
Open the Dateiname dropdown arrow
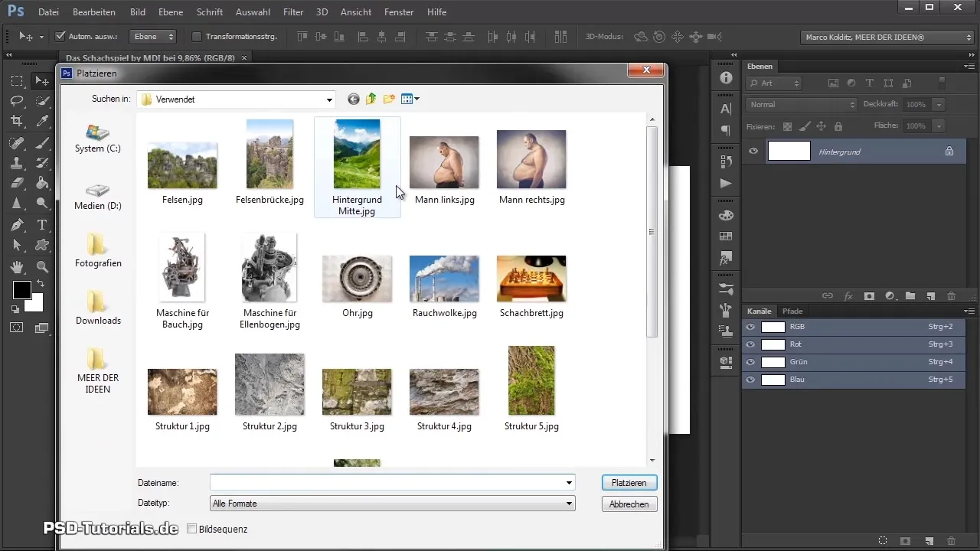(x=569, y=483)
